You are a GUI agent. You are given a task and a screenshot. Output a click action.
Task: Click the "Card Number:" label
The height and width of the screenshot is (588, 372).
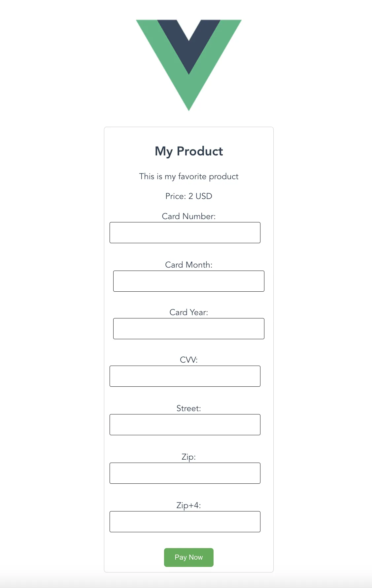(x=189, y=216)
